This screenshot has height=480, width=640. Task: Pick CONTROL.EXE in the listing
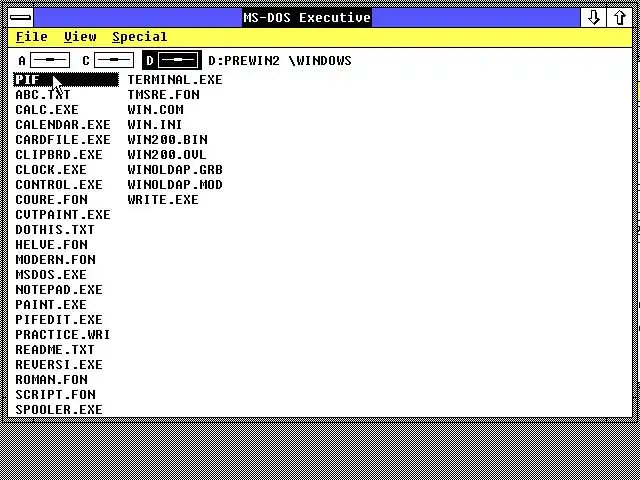[x=59, y=185]
